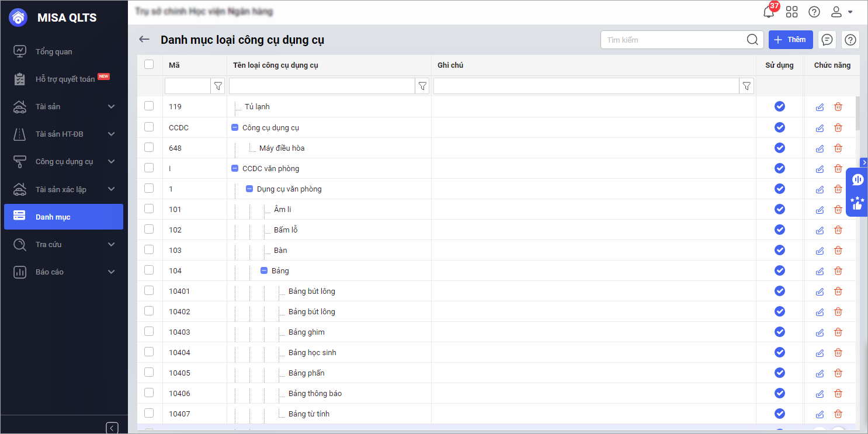
Task: Open the feedback chat bubble icon
Action: coord(827,40)
